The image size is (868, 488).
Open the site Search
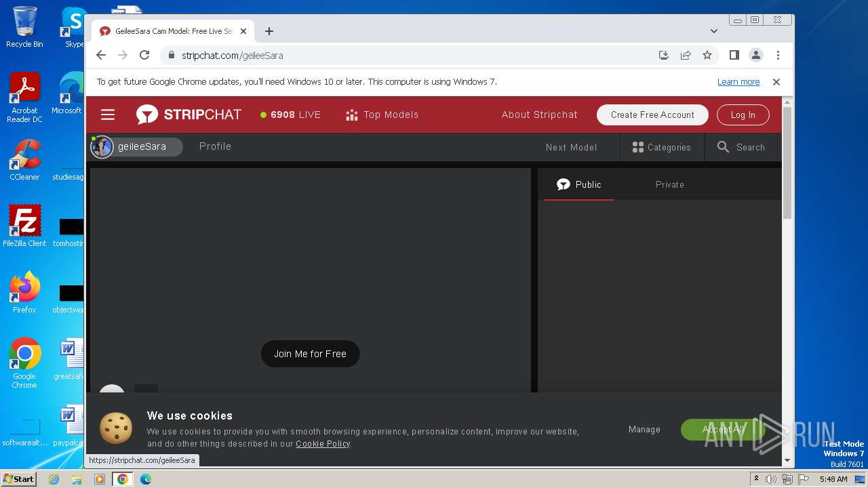[741, 147]
